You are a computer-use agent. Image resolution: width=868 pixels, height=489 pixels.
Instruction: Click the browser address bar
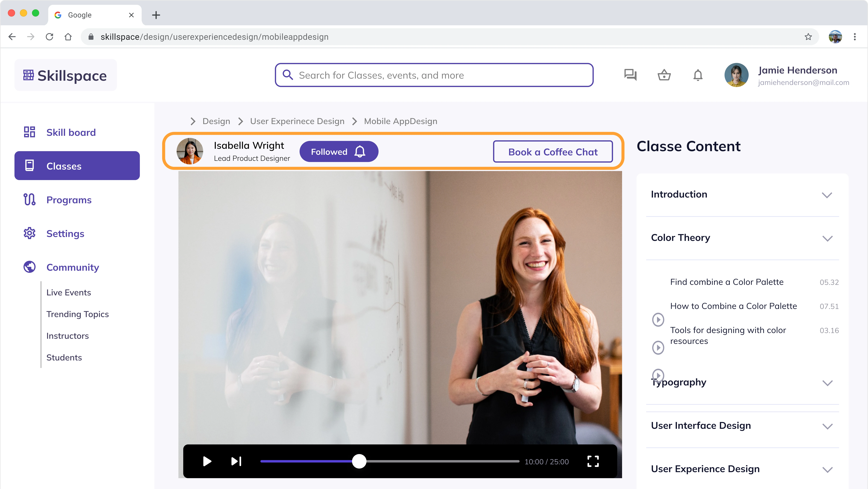pos(450,37)
